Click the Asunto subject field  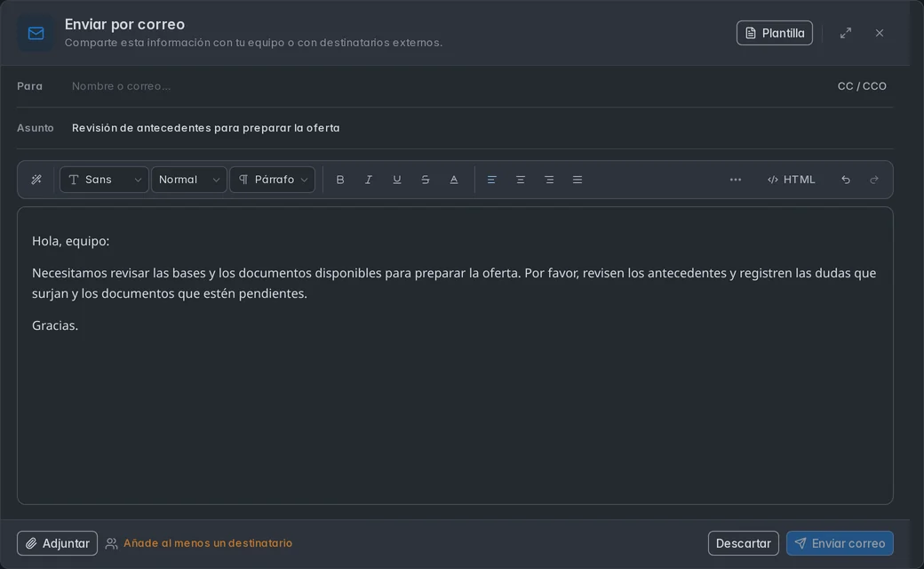click(482, 128)
